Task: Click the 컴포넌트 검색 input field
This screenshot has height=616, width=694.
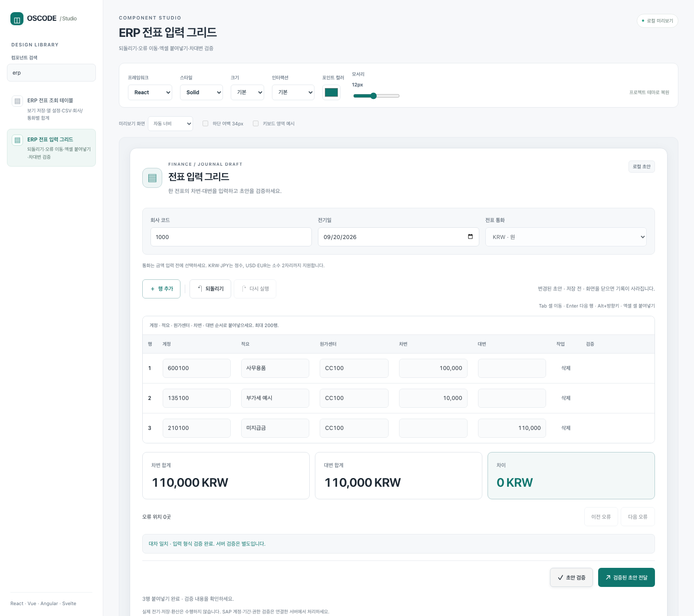Action: (x=51, y=72)
